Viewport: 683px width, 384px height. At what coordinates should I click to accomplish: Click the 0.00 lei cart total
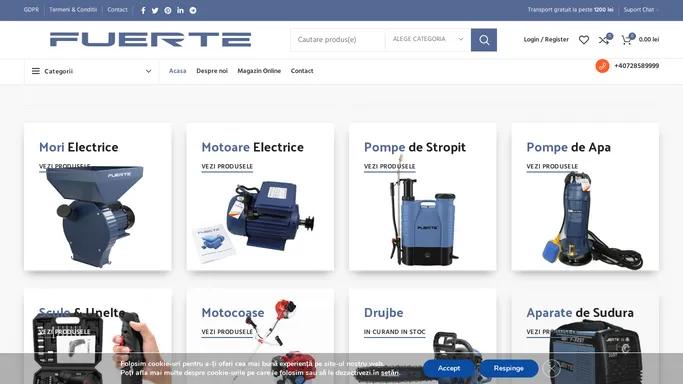click(649, 40)
